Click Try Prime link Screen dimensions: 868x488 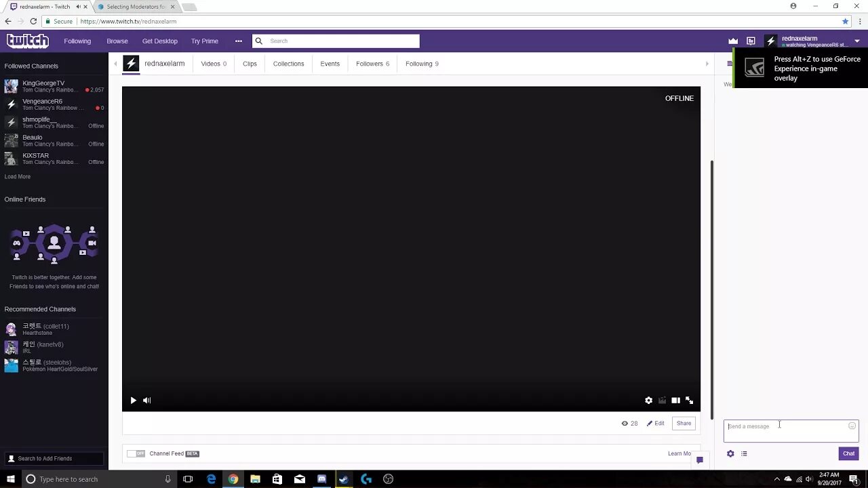coord(205,41)
